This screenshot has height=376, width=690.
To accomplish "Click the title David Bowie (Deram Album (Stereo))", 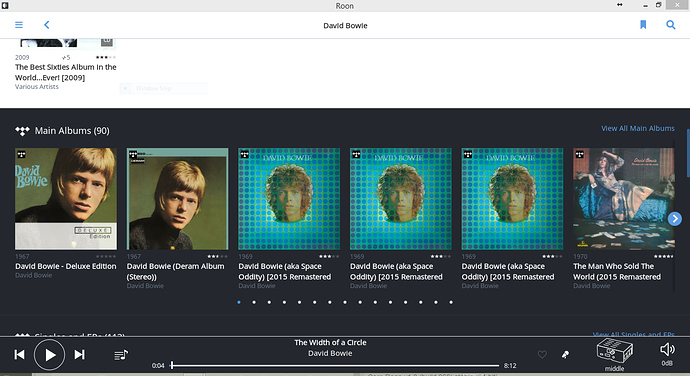I will point(176,271).
